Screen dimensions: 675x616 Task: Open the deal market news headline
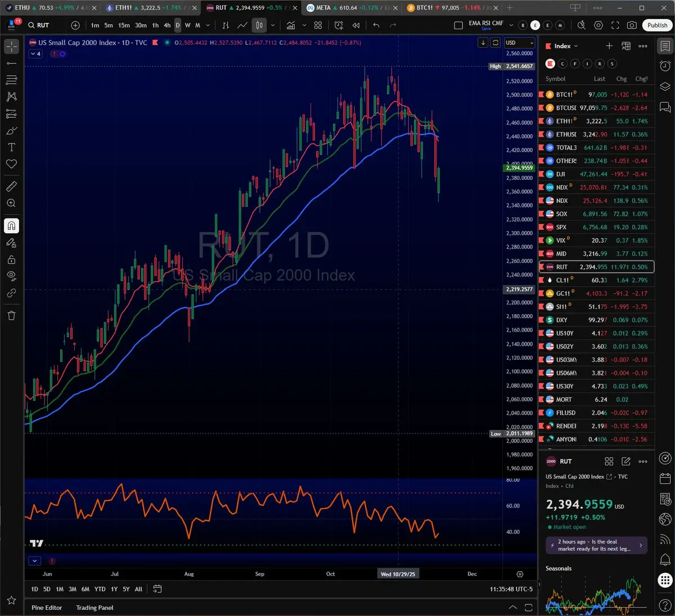[596, 545]
